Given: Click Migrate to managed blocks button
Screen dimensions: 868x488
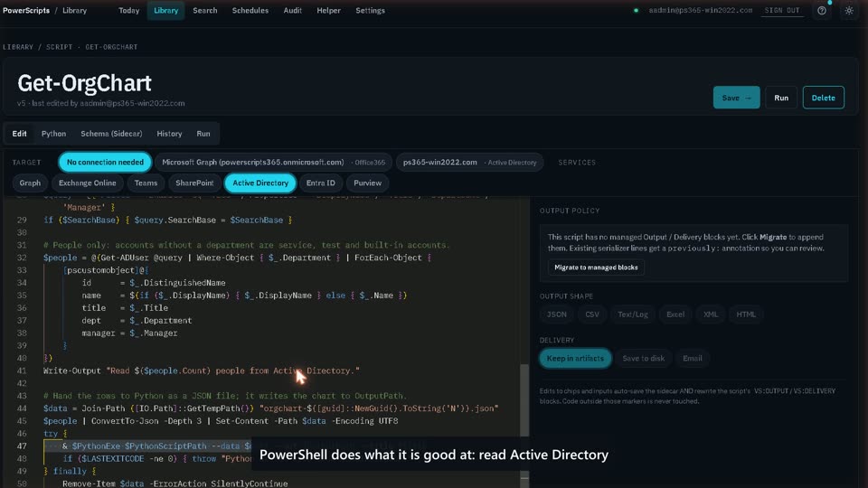Looking at the screenshot, I should click(596, 267).
